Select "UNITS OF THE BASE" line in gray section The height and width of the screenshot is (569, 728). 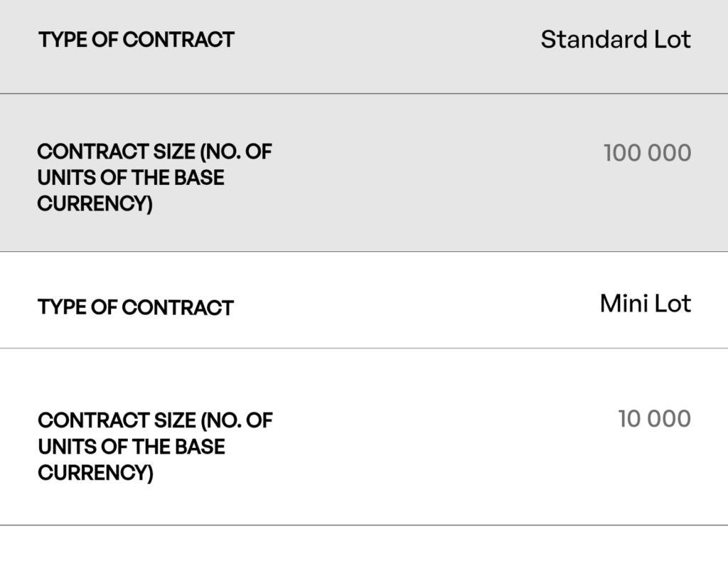tap(131, 177)
